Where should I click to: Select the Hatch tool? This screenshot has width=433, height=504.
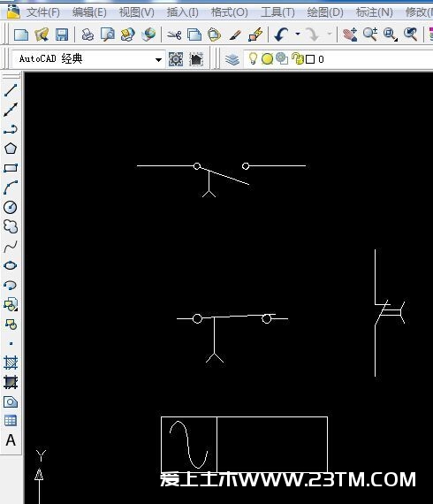pyautogui.click(x=11, y=363)
